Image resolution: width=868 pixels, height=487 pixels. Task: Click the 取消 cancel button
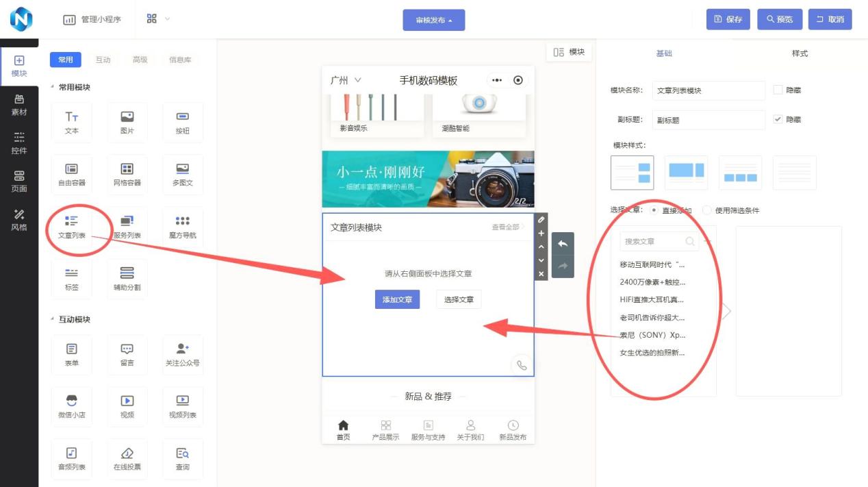tap(830, 19)
